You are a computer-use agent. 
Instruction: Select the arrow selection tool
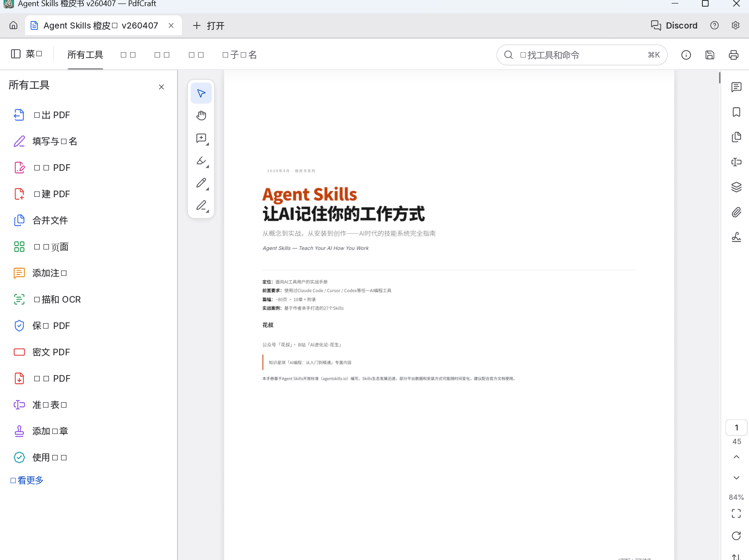click(x=201, y=93)
